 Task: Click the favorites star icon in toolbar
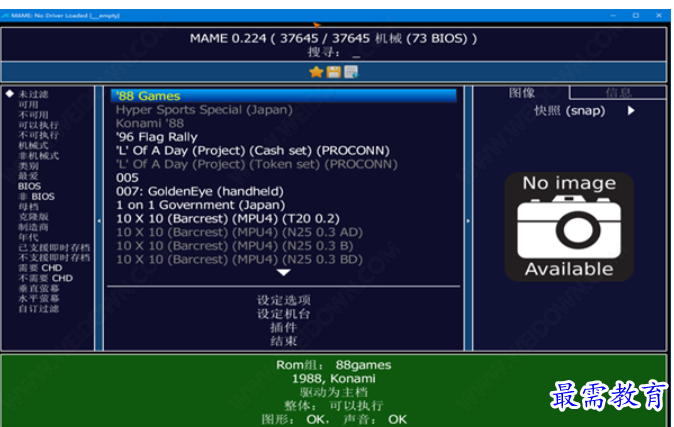coord(316,72)
